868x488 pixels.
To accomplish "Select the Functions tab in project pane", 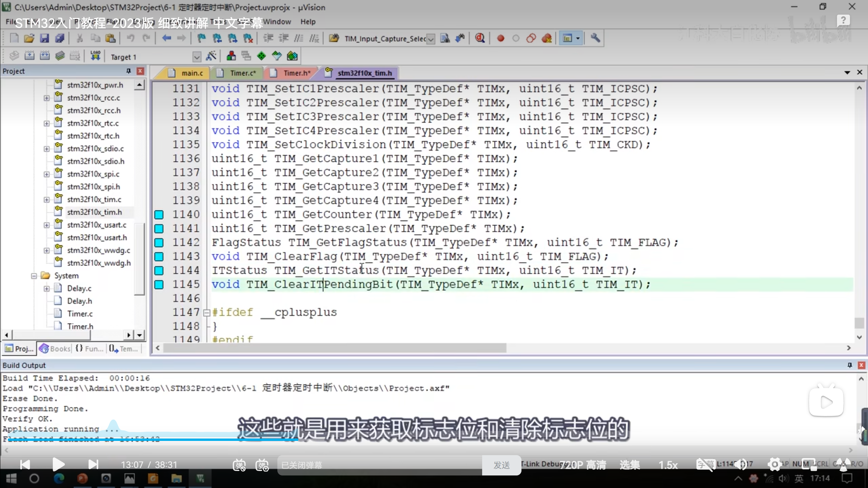I will [90, 349].
